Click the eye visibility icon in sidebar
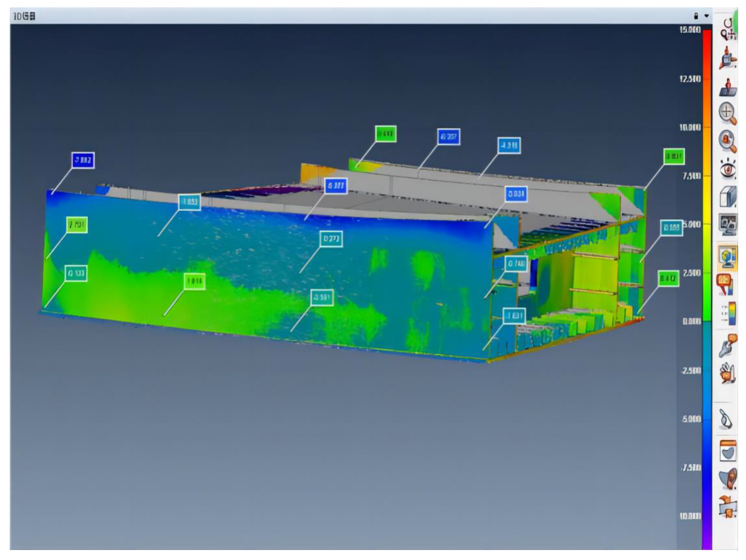 728,168
